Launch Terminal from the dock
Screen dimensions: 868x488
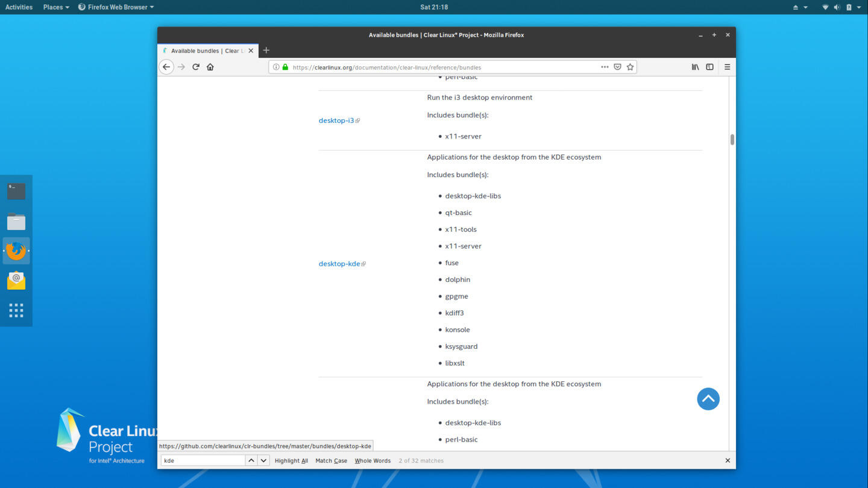[16, 191]
